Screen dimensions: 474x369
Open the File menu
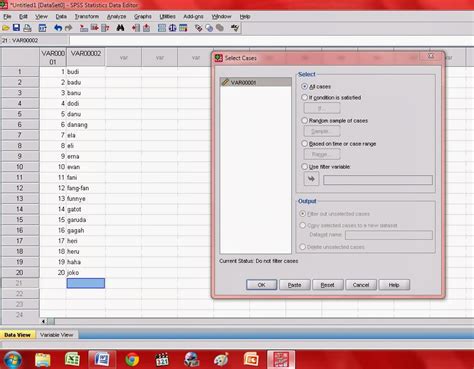point(7,16)
